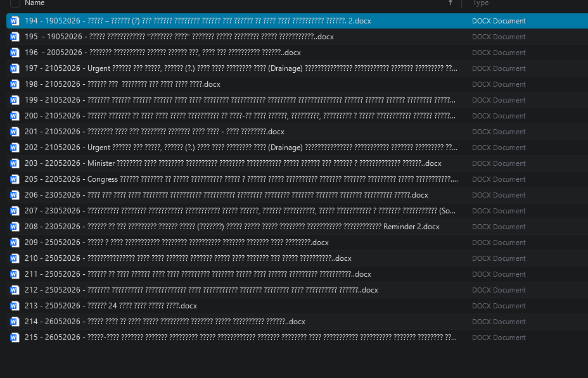This screenshot has height=378, width=588.
Task: Click DOCX Document type of file 213
Action: 499,306
